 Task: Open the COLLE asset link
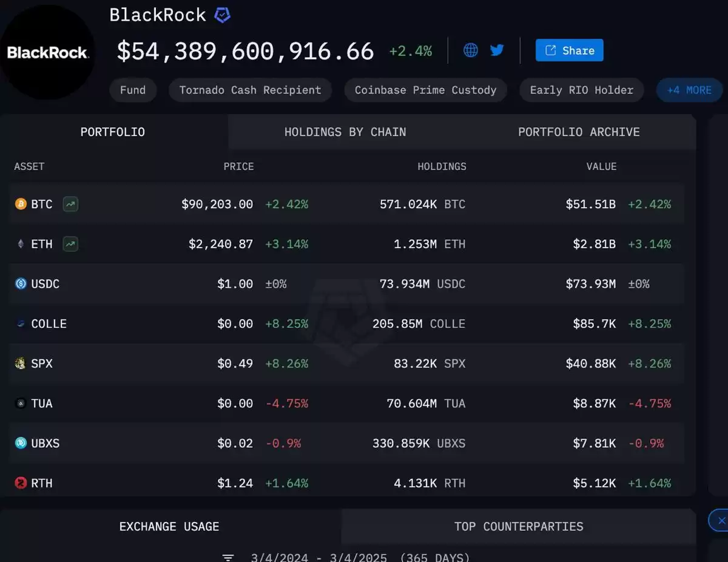[x=49, y=323]
